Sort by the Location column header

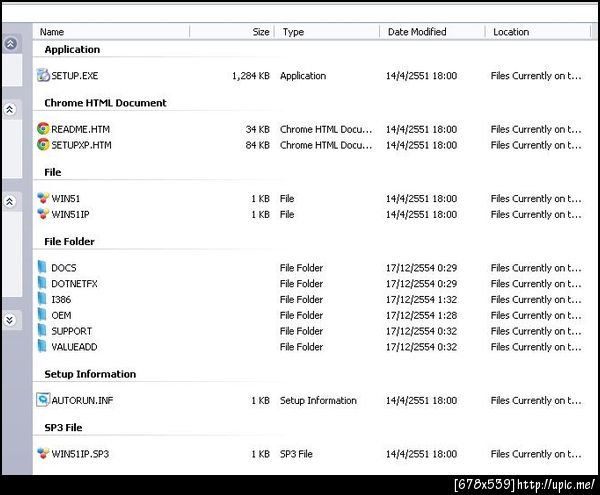coord(538,32)
